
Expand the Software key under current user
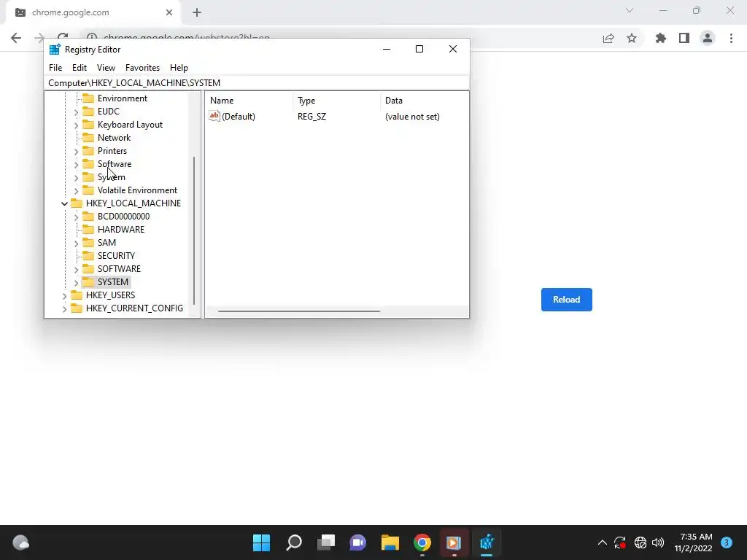click(x=76, y=165)
